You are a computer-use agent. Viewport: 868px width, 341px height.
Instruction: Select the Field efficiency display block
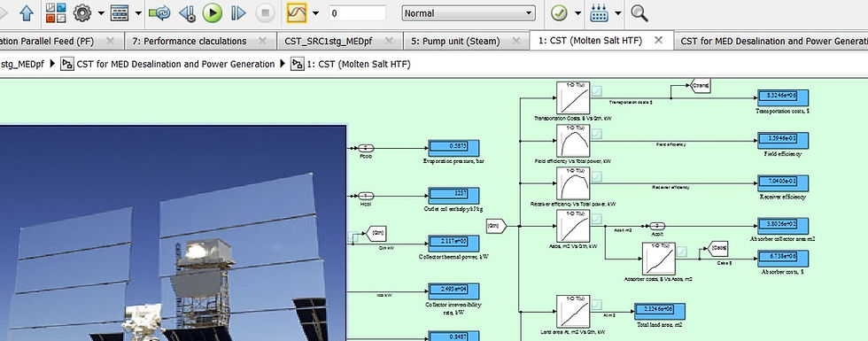[x=783, y=141]
